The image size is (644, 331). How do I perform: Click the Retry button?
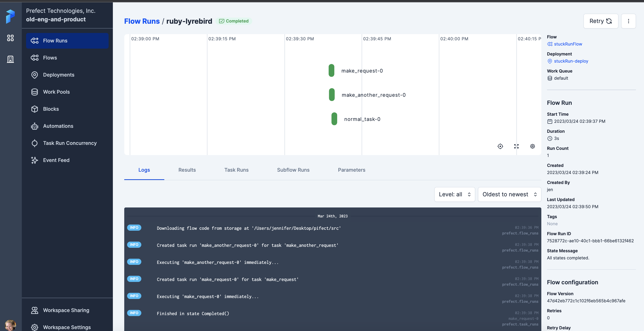click(601, 21)
